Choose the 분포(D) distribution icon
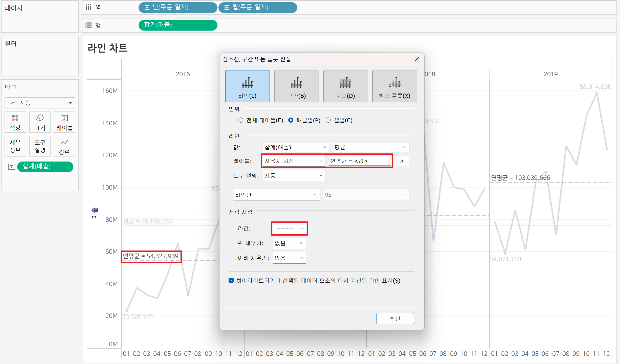 pos(345,86)
